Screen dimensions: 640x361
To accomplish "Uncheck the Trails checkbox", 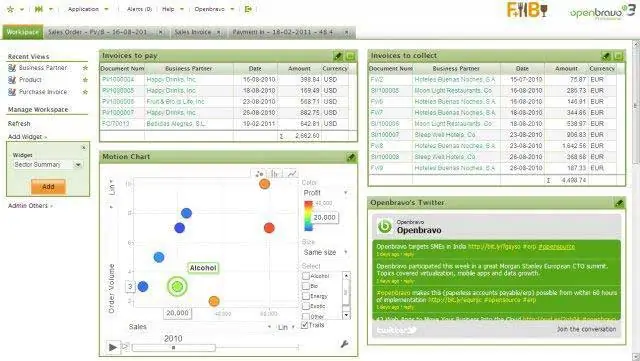I will click(x=304, y=325).
